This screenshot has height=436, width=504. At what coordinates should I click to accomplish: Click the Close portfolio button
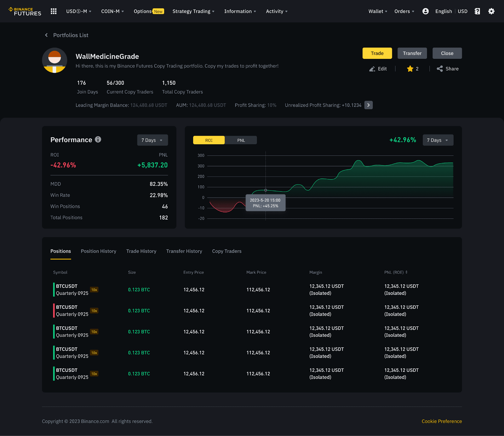tap(447, 53)
